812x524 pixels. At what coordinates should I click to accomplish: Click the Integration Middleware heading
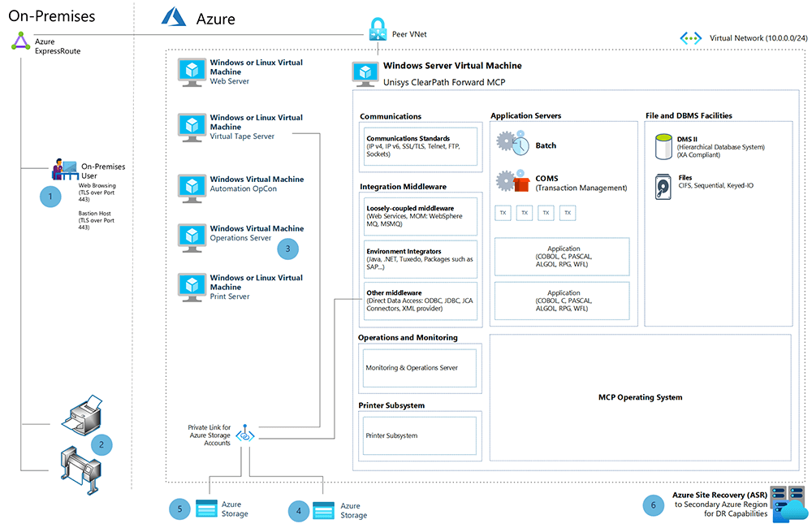pos(403,187)
